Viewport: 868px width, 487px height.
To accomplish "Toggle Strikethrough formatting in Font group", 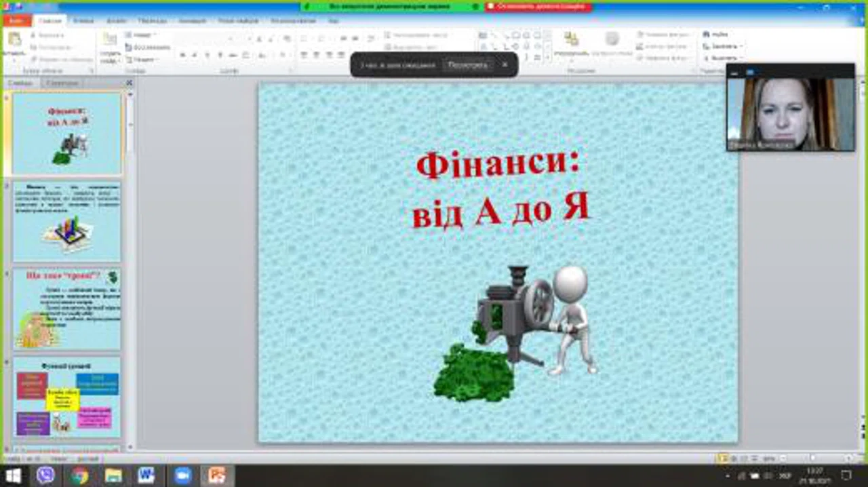I will [x=233, y=55].
